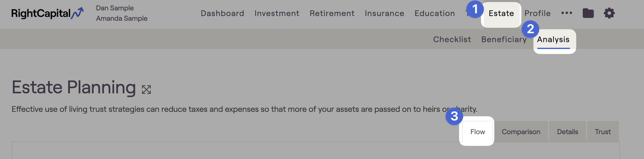Open the Investment section
This screenshot has height=159, width=644.
pos(277,13)
